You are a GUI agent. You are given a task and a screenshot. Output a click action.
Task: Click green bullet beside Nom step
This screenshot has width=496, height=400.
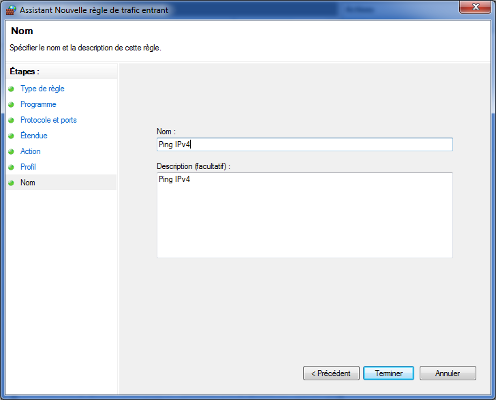tap(11, 183)
